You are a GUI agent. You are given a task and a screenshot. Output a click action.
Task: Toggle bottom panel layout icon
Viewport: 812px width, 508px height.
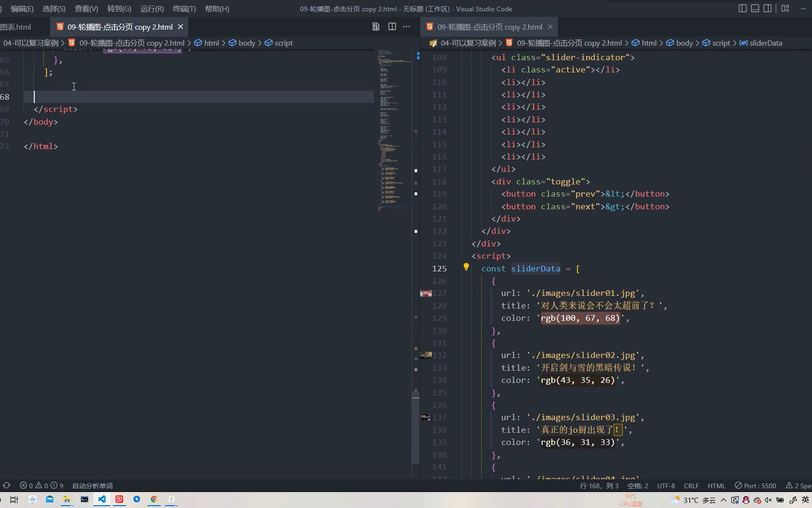755,8
